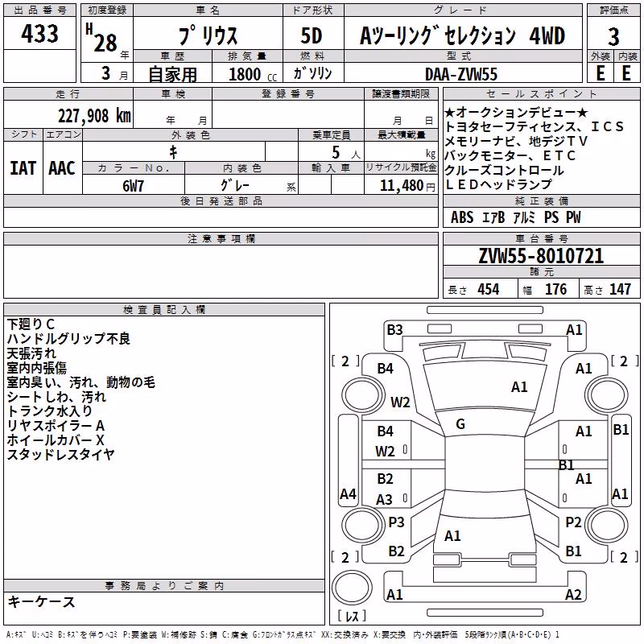This screenshot has width=644, height=644.
Task: Click the B3 damage mark on front bumper
Action: point(394,329)
